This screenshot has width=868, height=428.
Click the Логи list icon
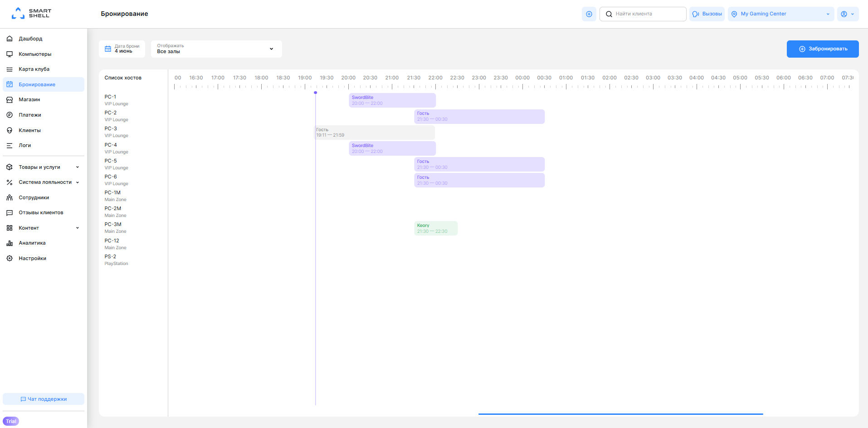click(x=10, y=145)
